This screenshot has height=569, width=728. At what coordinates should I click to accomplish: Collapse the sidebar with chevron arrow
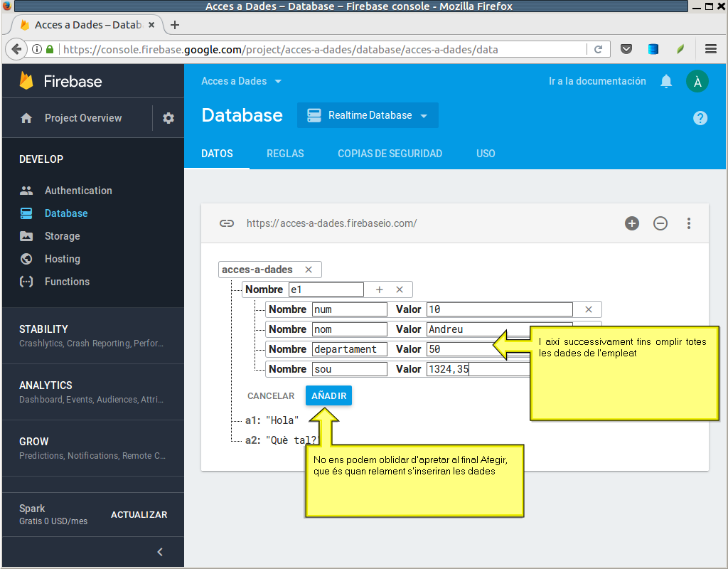160,552
